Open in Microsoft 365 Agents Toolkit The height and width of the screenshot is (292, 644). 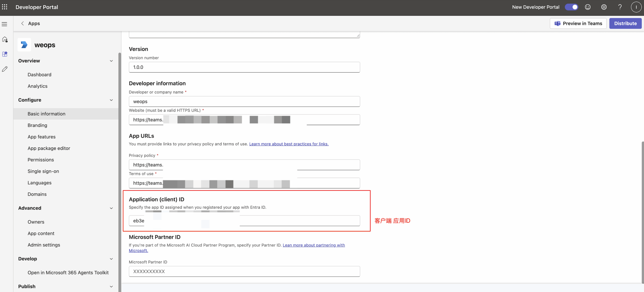[x=68, y=273]
